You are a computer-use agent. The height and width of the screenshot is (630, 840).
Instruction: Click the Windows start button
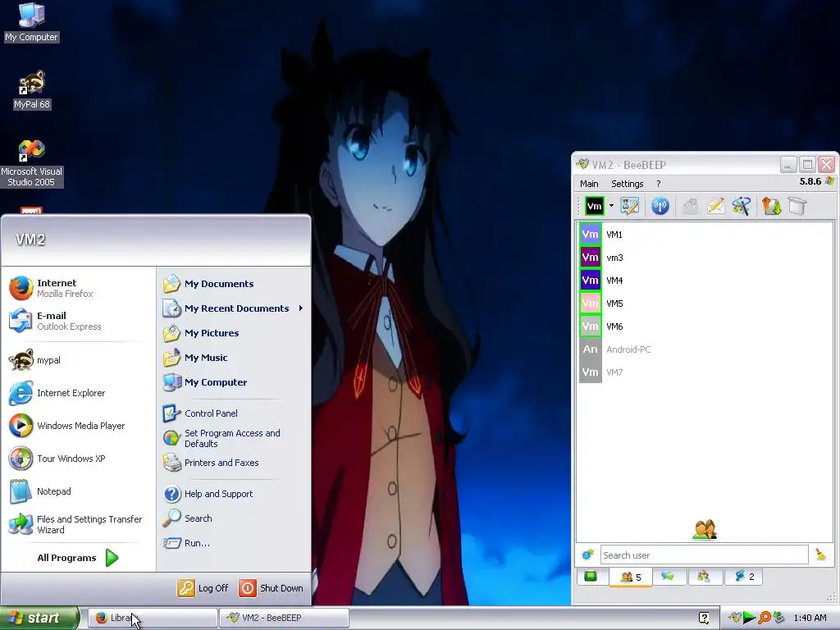point(39,618)
